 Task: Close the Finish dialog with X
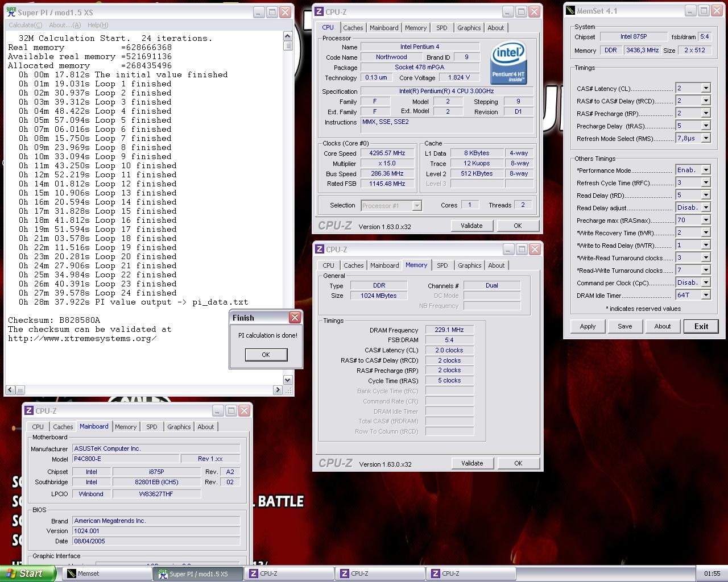295,318
